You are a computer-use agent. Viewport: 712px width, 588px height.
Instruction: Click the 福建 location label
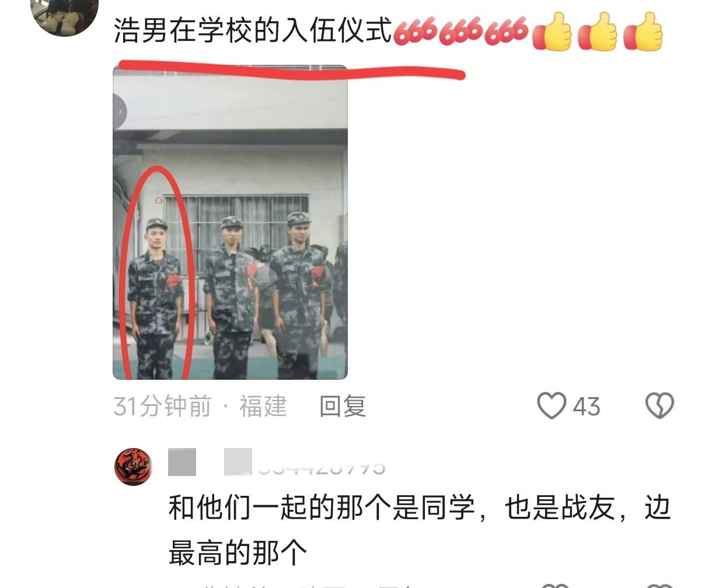pyautogui.click(x=263, y=406)
